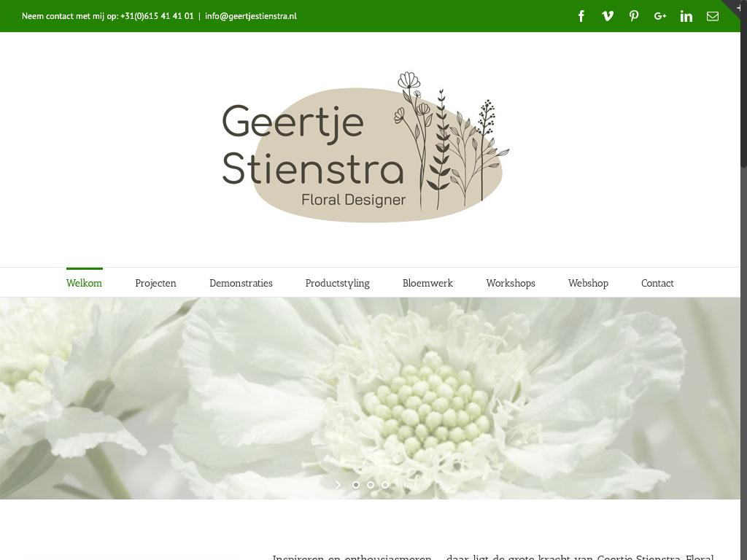Image resolution: width=747 pixels, height=560 pixels.
Task: Select the second slide dot
Action: [371, 484]
